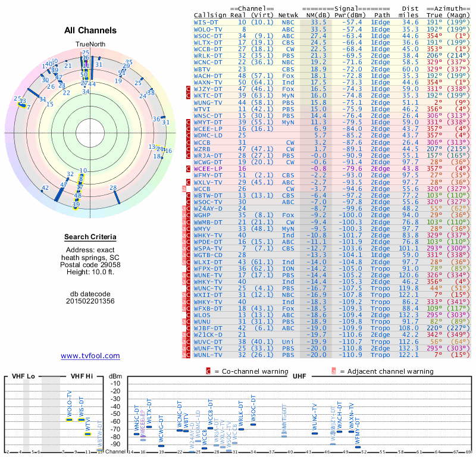This screenshot has width=476, height=457.
Task: Click the adjacent channel legend icon
Action: pyautogui.click(x=334, y=371)
